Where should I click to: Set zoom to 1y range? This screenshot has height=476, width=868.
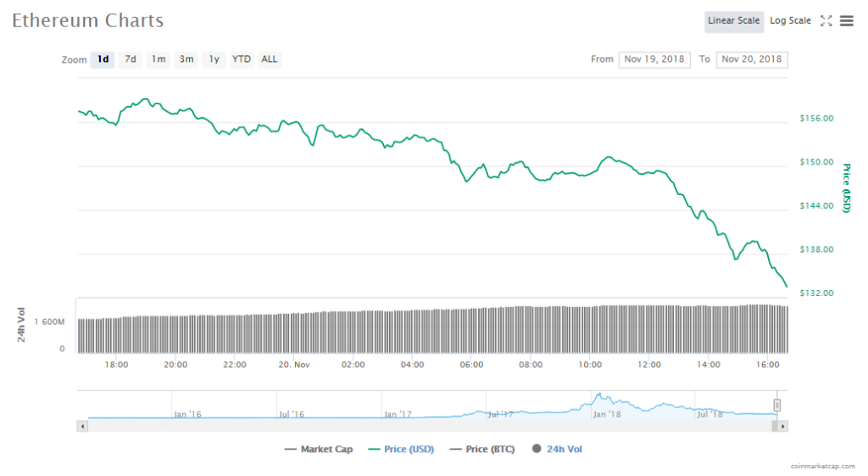point(214,59)
